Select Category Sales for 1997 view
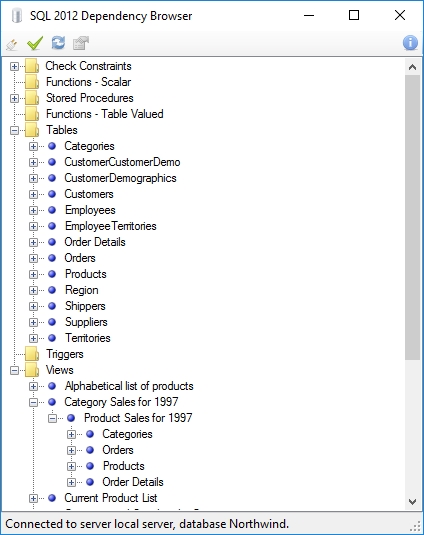This screenshot has height=535, width=424. pyautogui.click(x=121, y=402)
